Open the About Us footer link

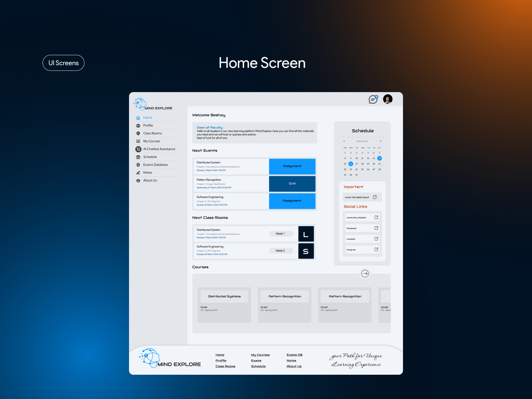coord(294,366)
